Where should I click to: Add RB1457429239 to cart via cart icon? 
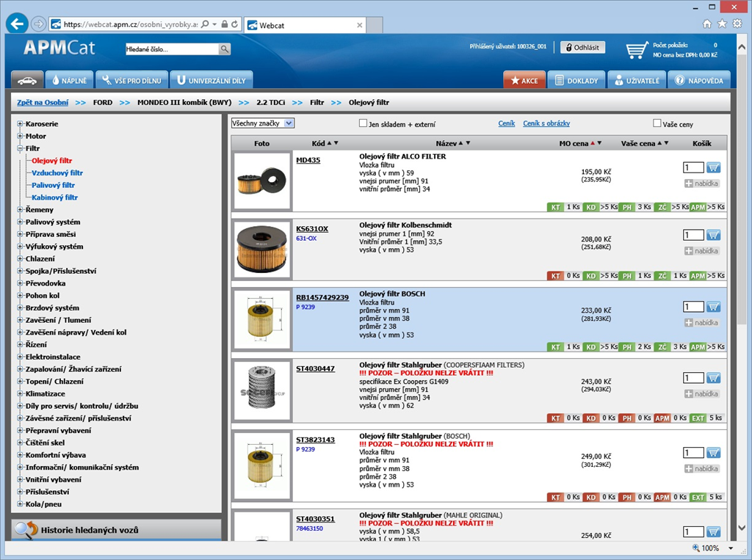point(713,307)
